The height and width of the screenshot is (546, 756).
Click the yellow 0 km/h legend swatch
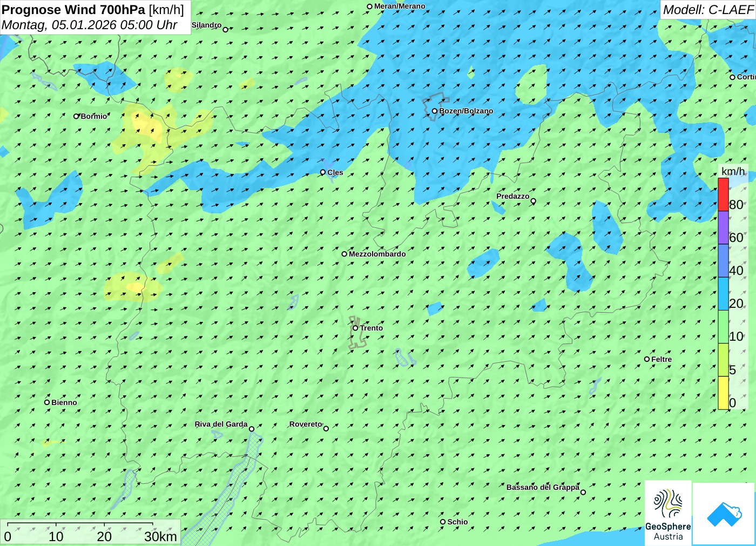[x=723, y=393]
